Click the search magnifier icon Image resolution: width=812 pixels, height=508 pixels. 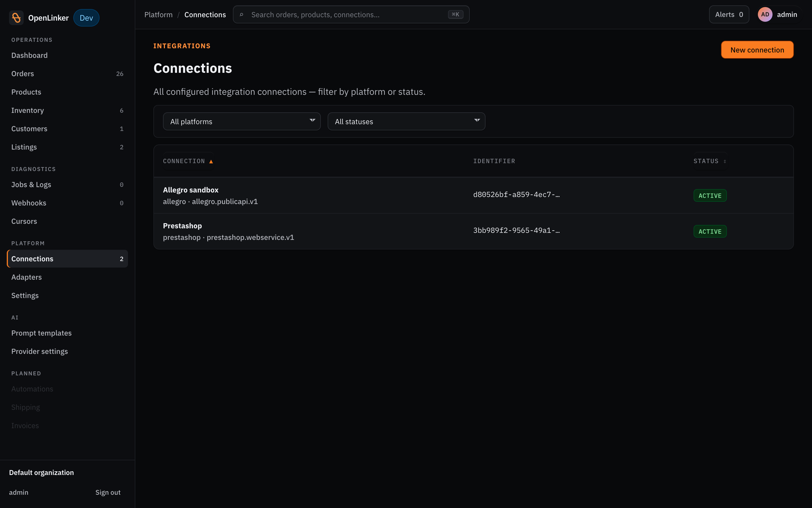click(241, 15)
